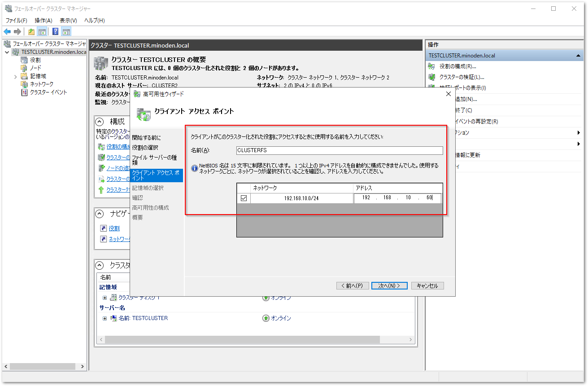Image resolution: width=588 pixels, height=386 pixels.
Task: Click the 記憶域 folder icon in tree
Action: pyautogui.click(x=24, y=76)
